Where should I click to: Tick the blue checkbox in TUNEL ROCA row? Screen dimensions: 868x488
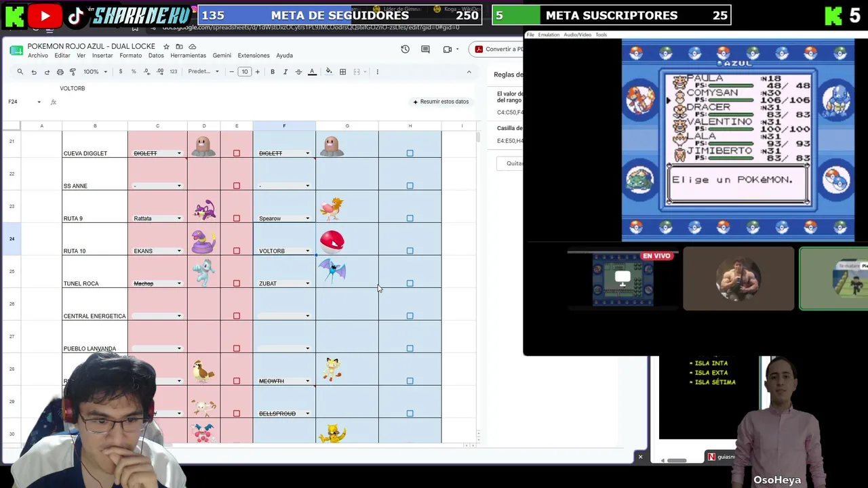coord(410,283)
